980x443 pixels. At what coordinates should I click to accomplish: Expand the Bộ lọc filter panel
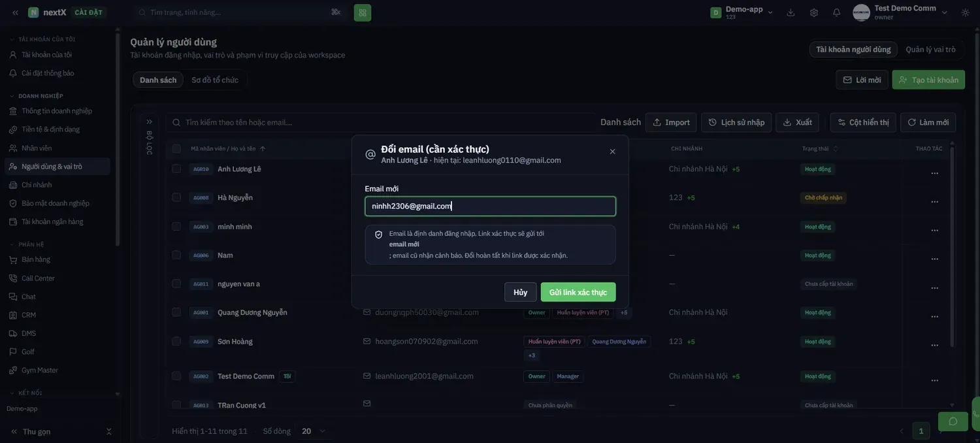tap(149, 122)
